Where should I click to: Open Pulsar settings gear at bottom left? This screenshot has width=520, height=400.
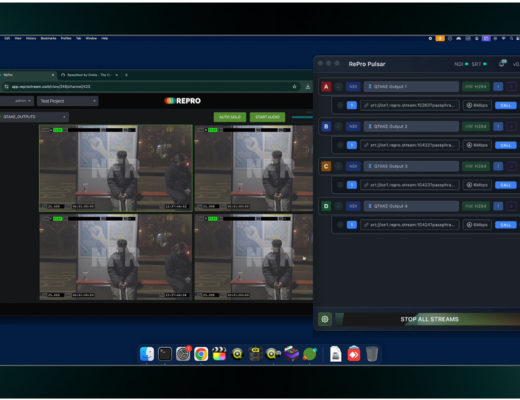[325, 319]
